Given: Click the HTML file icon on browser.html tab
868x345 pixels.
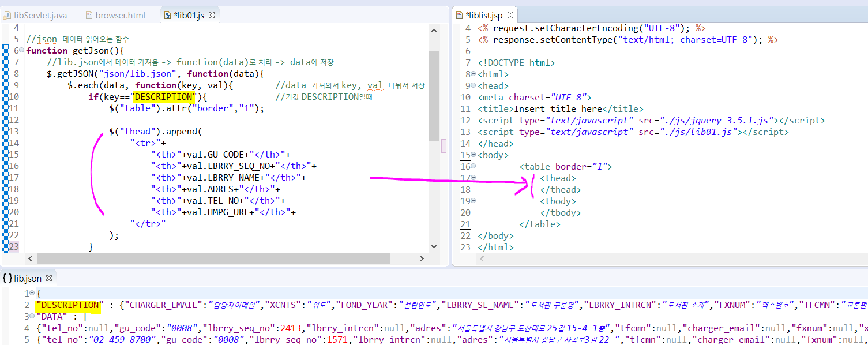Looking at the screenshot, I should pyautogui.click(x=89, y=15).
